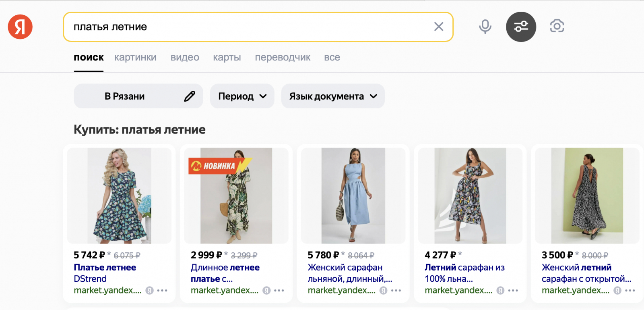The width and height of the screenshot is (644, 310).
Task: Click the Yandex badge under Женский сарафан льняной
Action: point(384,290)
